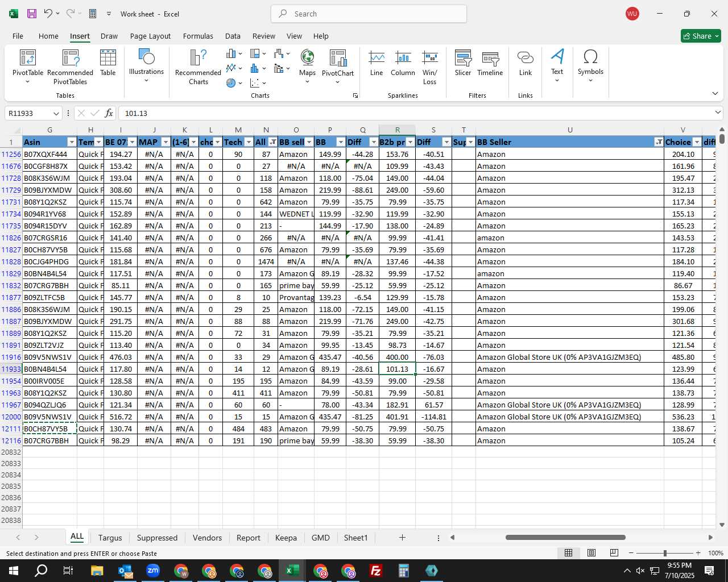Open the Text group menu
728x582 pixels.
[557, 66]
